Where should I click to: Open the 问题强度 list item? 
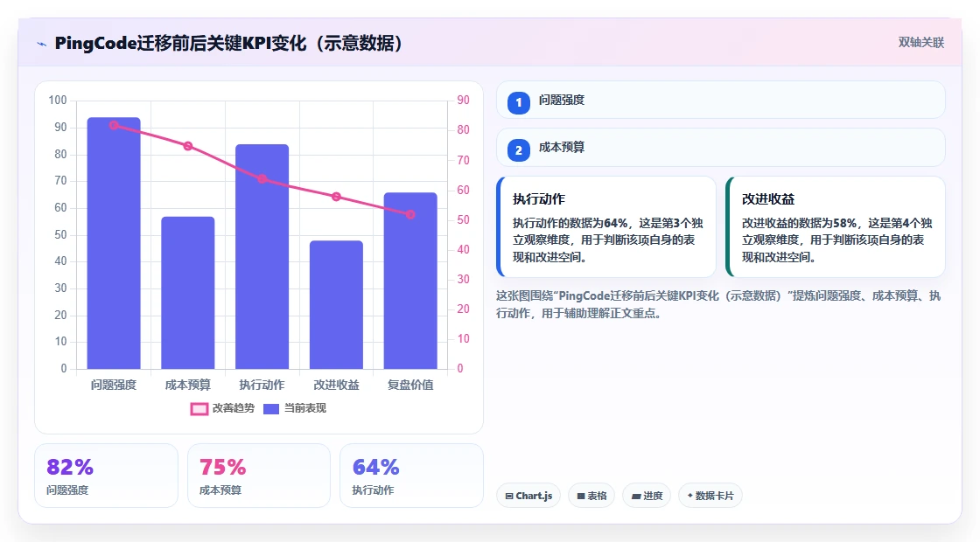click(x=721, y=100)
